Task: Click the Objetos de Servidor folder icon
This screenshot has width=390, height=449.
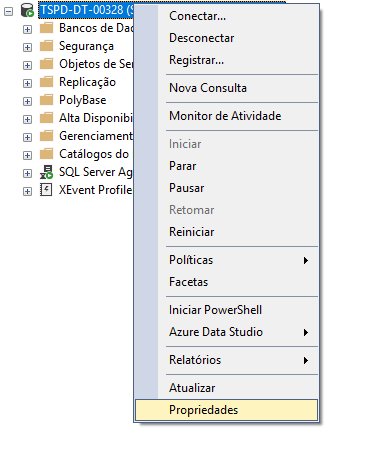Action: (46, 64)
